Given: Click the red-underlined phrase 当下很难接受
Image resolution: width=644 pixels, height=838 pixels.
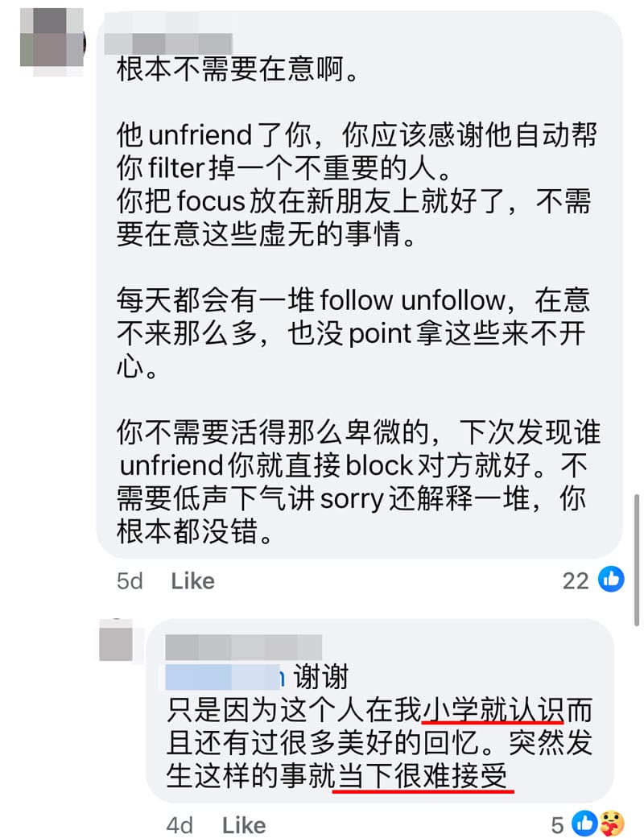Looking at the screenshot, I should [x=422, y=776].
